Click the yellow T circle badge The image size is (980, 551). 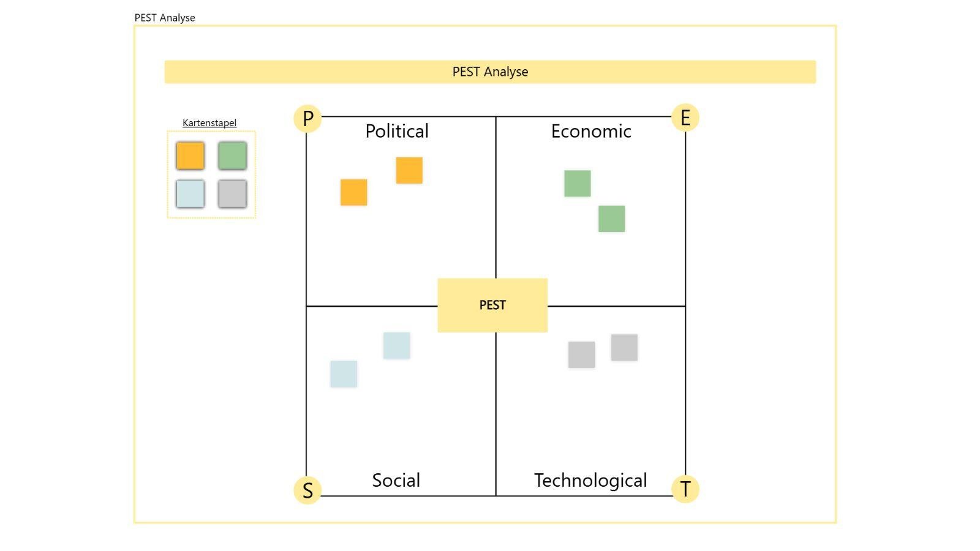[x=685, y=489]
